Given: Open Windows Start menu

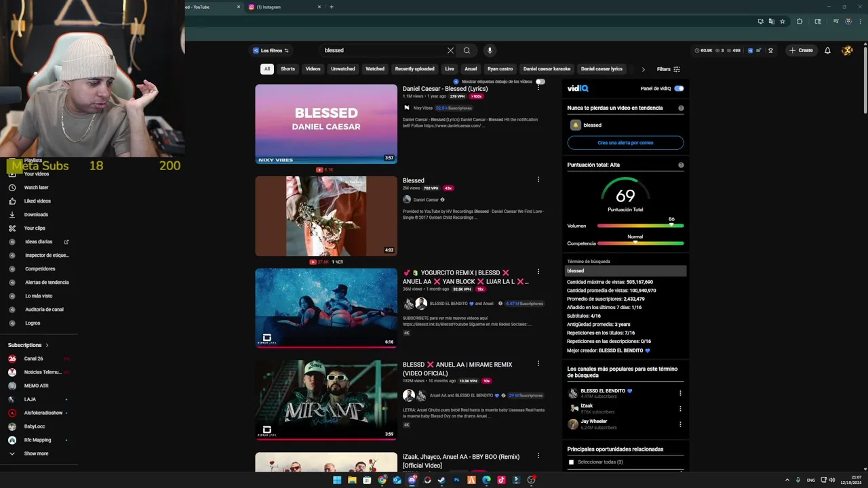Looking at the screenshot, I should 337,480.
